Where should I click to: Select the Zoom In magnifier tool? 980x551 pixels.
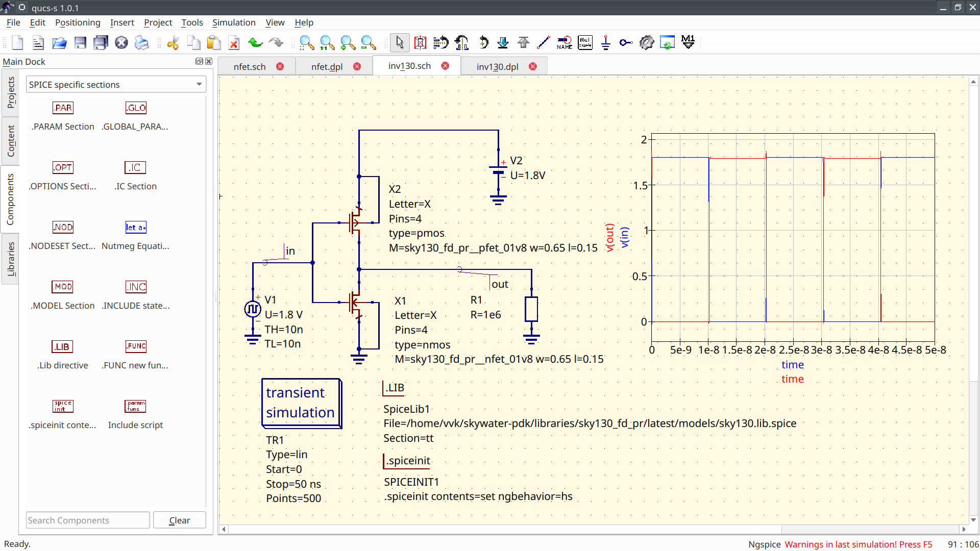tap(348, 43)
